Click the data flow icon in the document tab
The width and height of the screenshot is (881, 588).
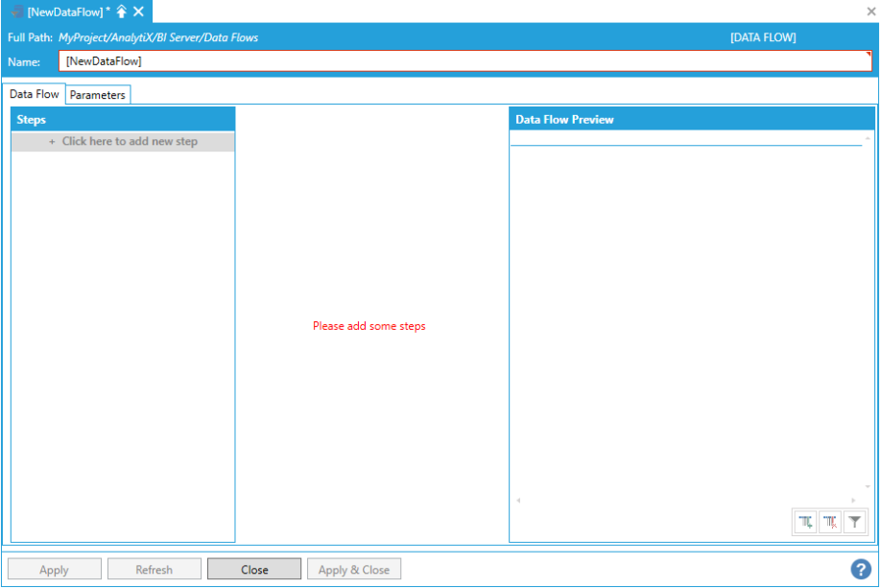17,12
